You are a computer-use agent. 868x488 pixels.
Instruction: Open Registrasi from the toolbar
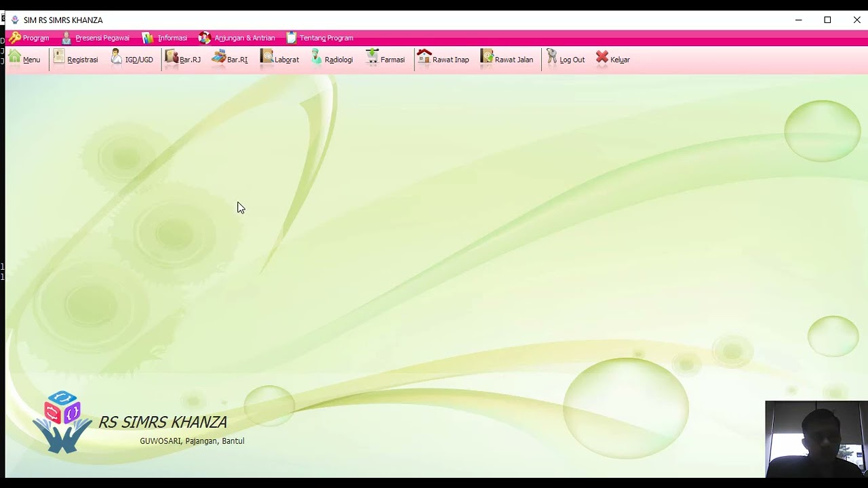[x=59, y=58]
